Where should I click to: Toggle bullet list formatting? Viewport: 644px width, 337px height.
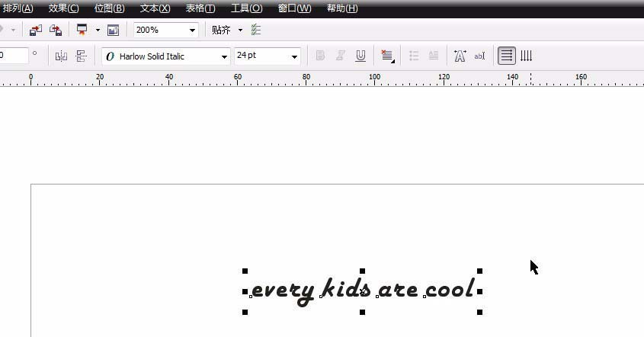[414, 56]
